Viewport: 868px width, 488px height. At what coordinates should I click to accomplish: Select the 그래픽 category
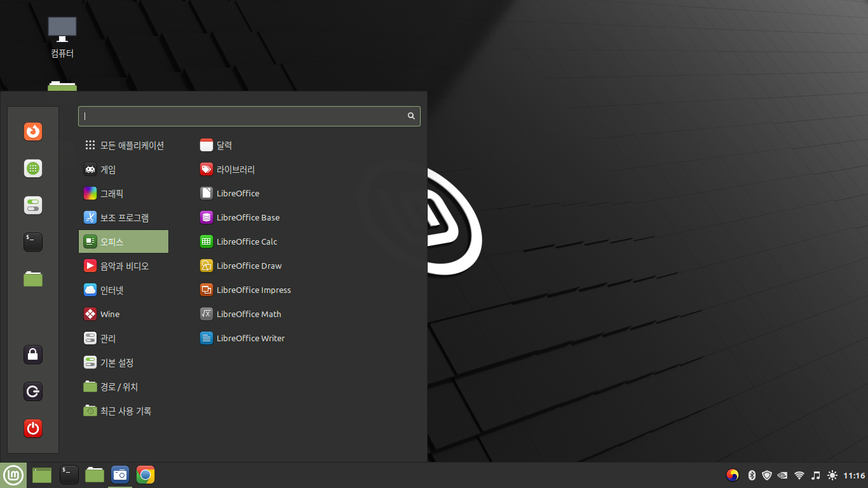pos(123,194)
